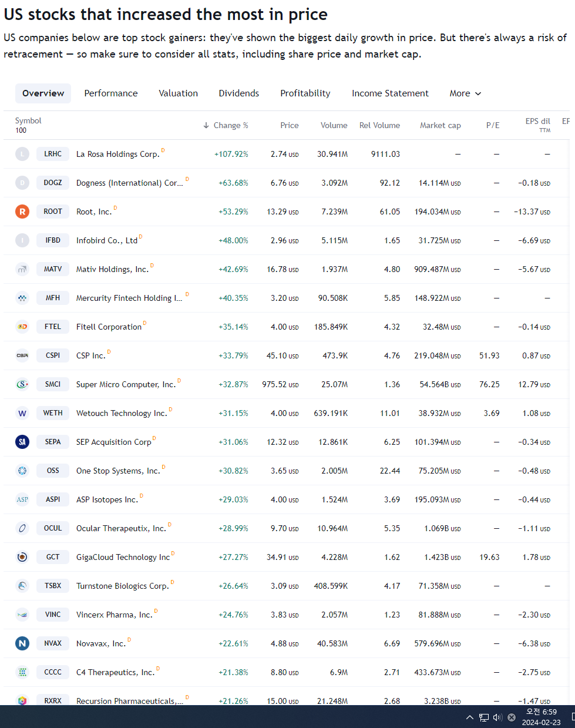The image size is (575, 728).
Task: Sort by the Market cap column header
Action: tap(441, 125)
